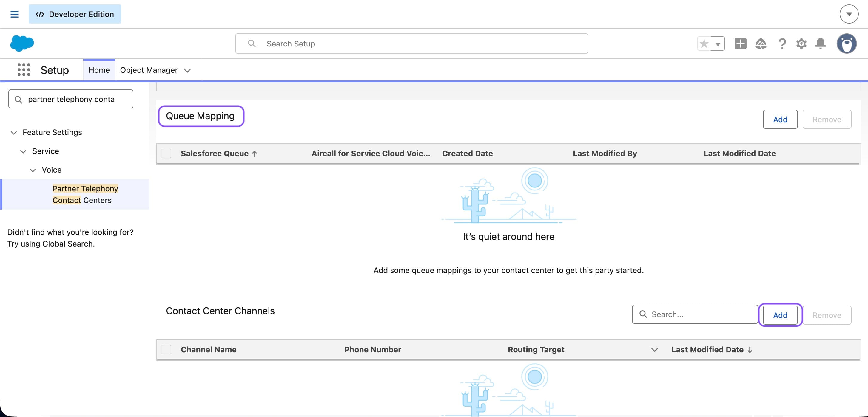Open the user profile avatar
The height and width of the screenshot is (417, 868).
(x=847, y=44)
